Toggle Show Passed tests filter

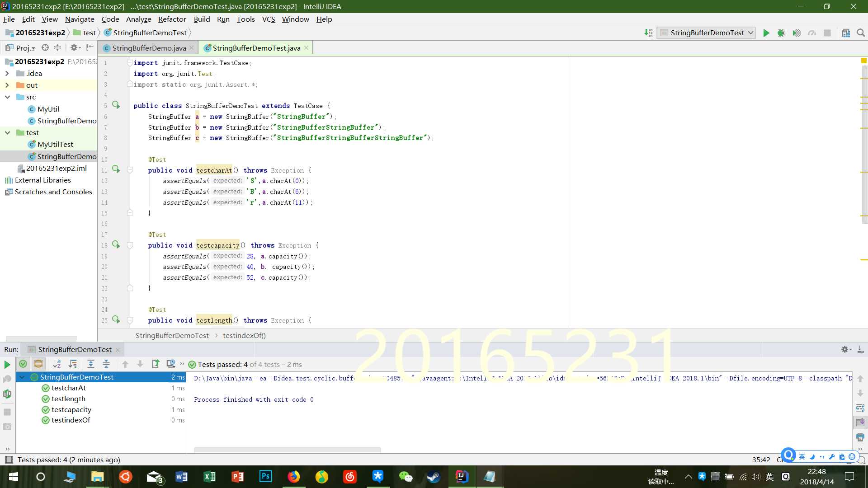click(x=23, y=364)
